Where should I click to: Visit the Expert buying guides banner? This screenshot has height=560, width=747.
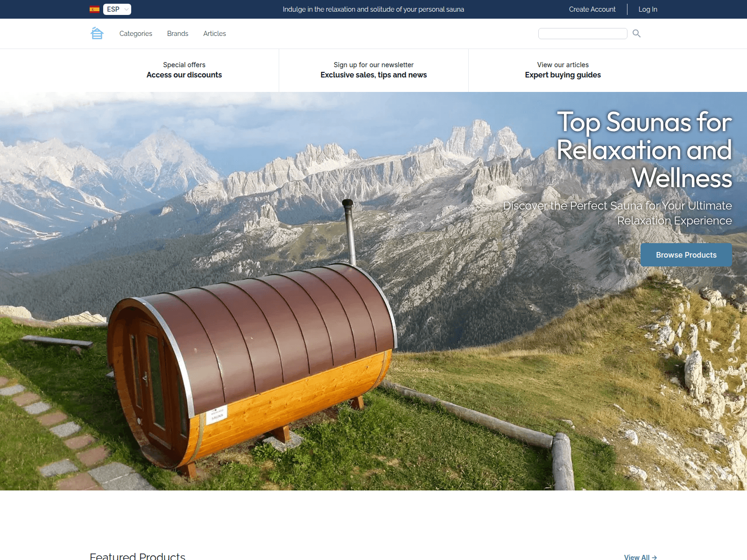click(563, 70)
